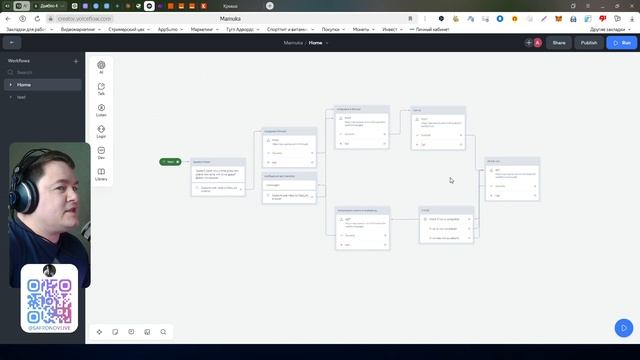Open the Инвест bookmarks folder
The width and height of the screenshot is (640, 360).
click(392, 29)
